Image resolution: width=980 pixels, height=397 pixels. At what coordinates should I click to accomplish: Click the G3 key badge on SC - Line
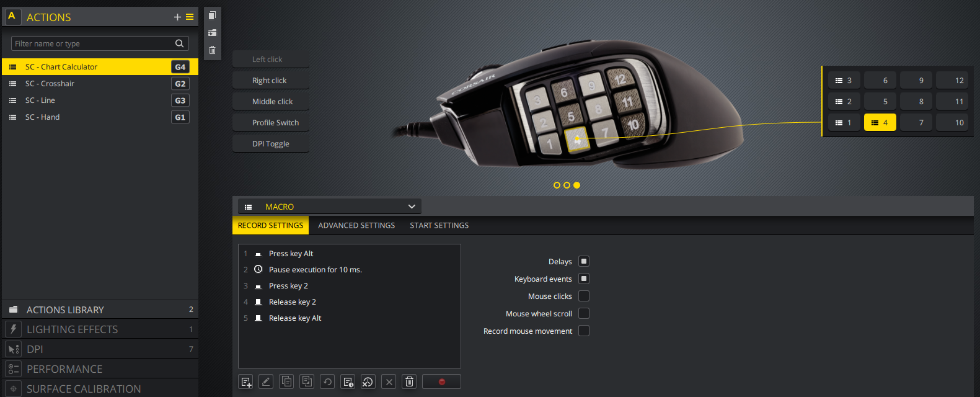[x=180, y=100]
